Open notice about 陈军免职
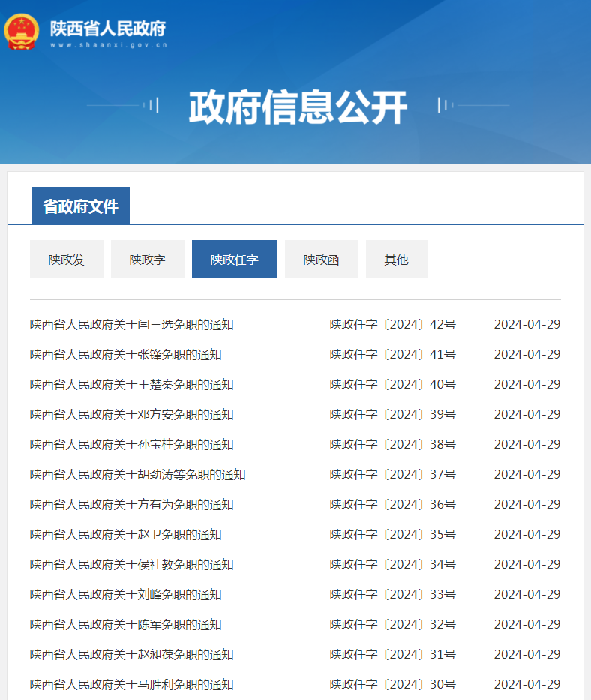Image resolution: width=591 pixels, height=700 pixels. coord(126,624)
